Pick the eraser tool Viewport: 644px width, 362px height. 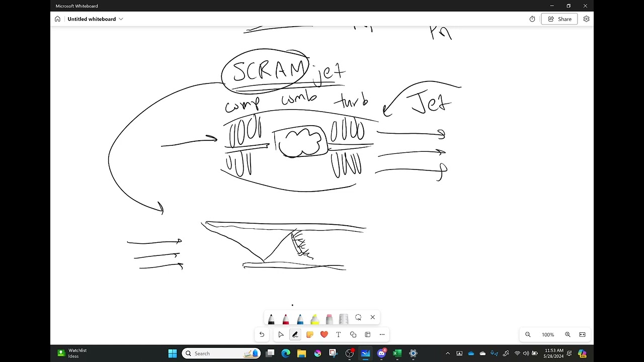pyautogui.click(x=329, y=318)
